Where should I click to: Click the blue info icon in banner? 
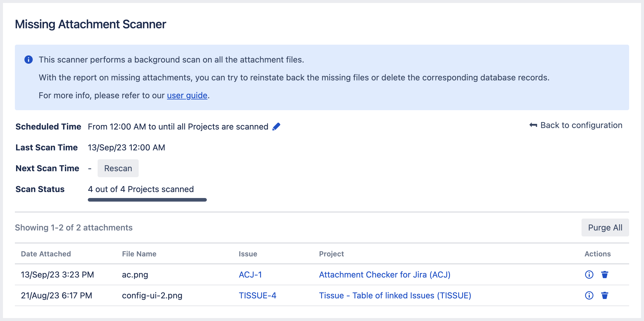(29, 60)
